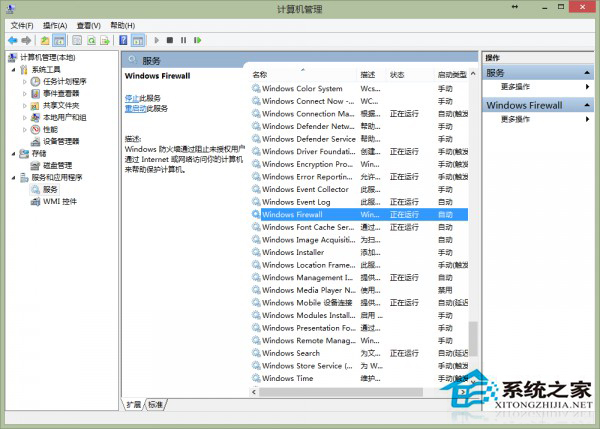Viewport: 600px width, 429px height.
Task: Select 共享文件夹 in the tree
Action: [x=61, y=105]
